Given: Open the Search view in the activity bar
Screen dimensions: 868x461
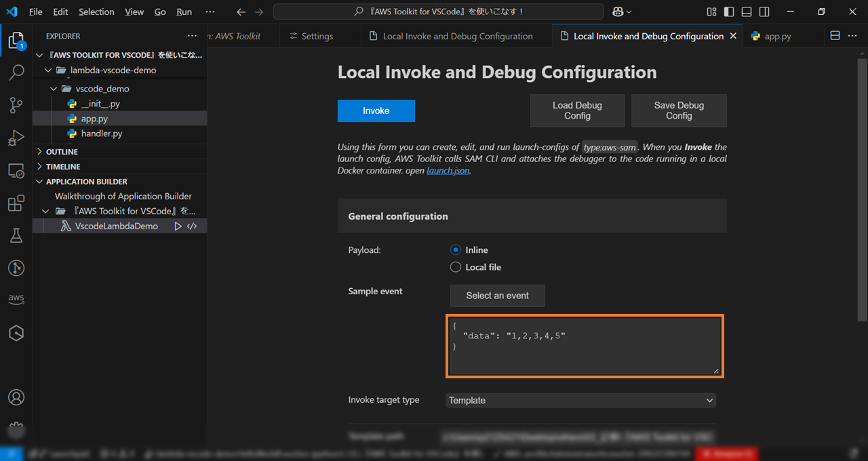Looking at the screenshot, I should click(x=16, y=72).
